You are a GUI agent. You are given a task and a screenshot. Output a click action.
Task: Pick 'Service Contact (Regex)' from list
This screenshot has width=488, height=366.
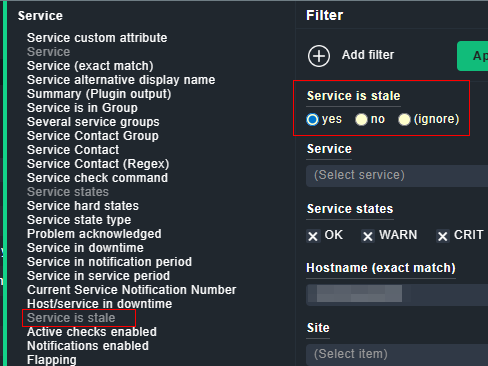click(x=98, y=164)
